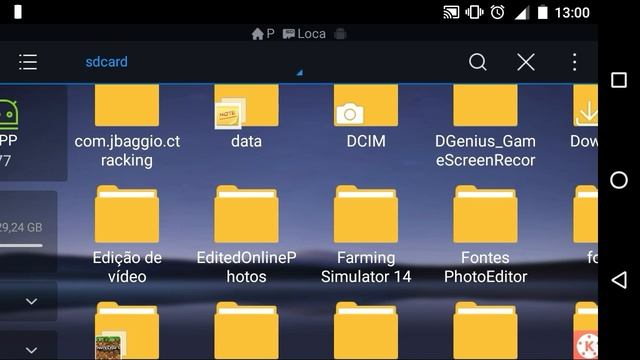Tap the home icon in the path bar
The image size is (640, 360).
click(x=258, y=34)
